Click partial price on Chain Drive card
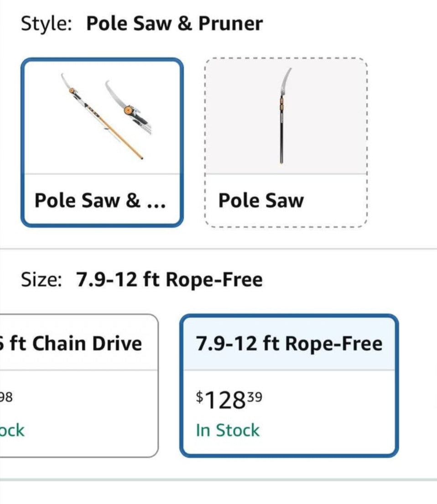Screen dimensions: 437x504 point(6,397)
